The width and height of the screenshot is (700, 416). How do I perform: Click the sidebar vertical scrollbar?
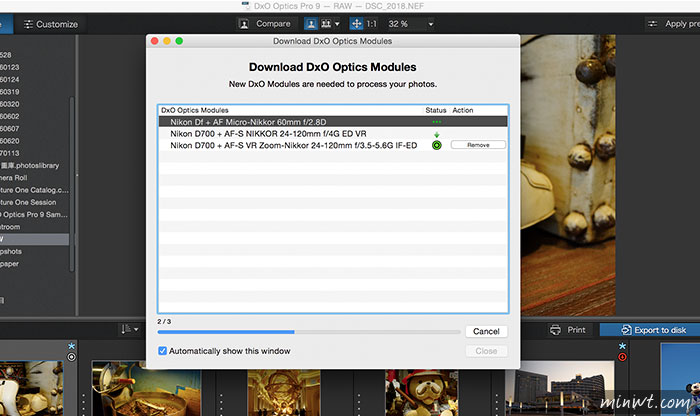coord(71,183)
